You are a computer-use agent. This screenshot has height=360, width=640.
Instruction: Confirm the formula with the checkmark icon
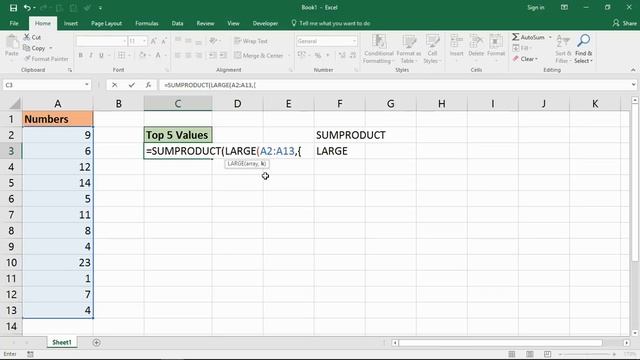[x=131, y=85]
